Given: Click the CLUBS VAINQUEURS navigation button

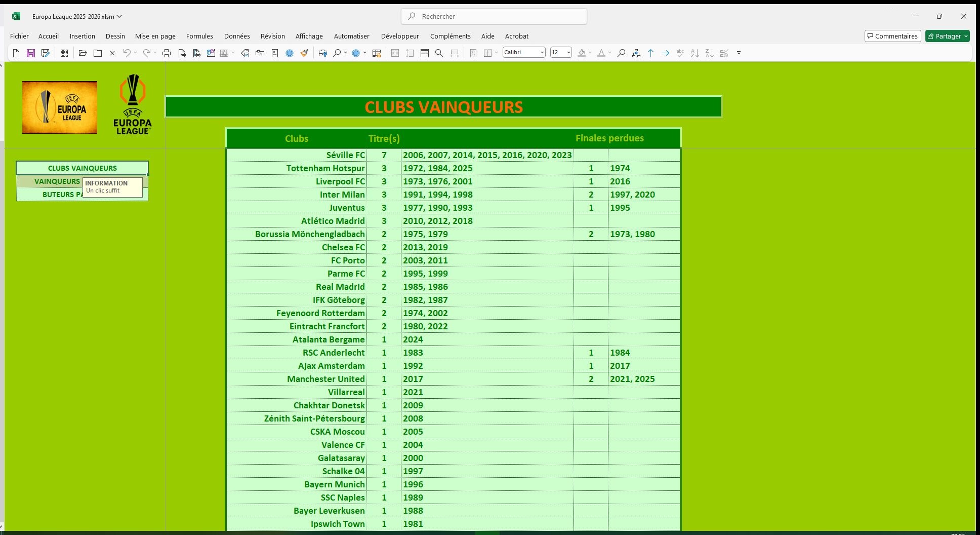Looking at the screenshot, I should 82,168.
